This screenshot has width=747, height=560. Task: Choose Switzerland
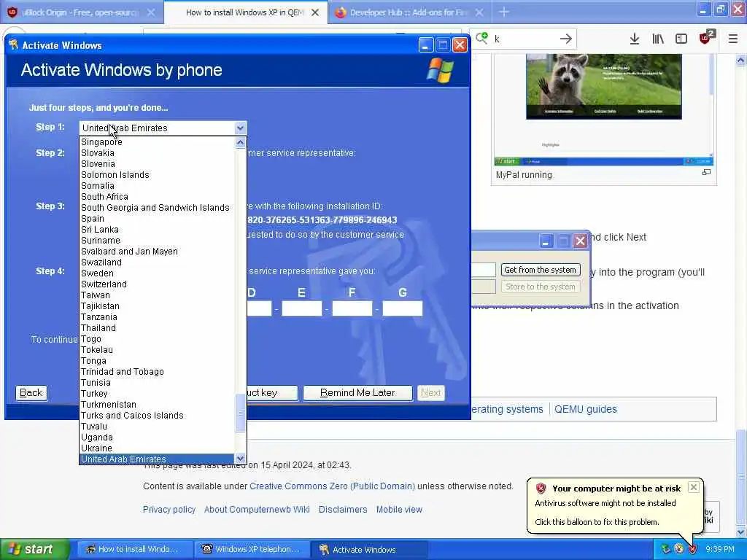click(157, 284)
